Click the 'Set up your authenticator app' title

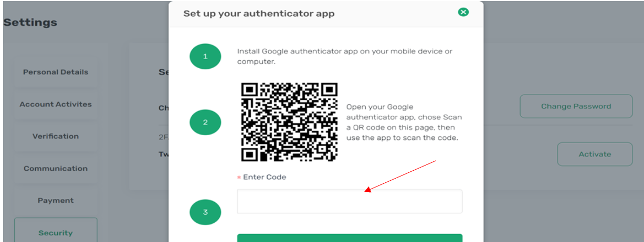tap(259, 14)
